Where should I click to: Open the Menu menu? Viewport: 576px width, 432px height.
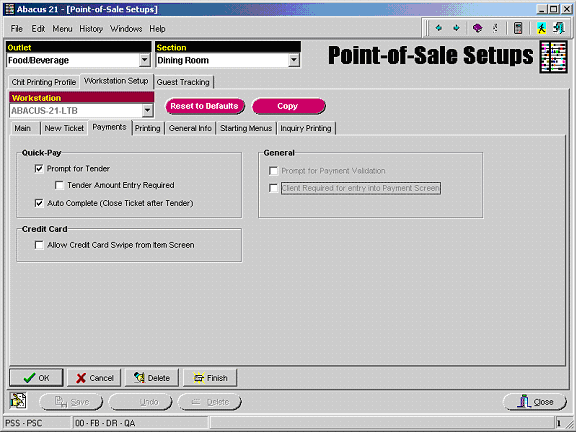pos(62,29)
